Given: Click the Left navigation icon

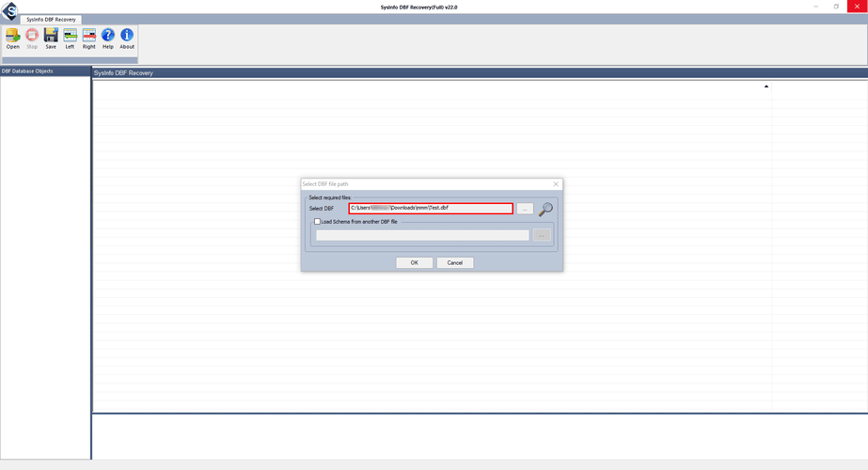Looking at the screenshot, I should pos(70,39).
